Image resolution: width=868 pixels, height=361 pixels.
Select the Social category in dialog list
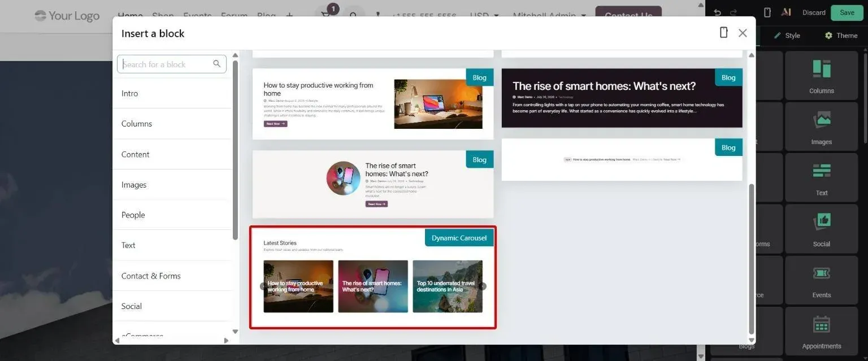coord(172,306)
